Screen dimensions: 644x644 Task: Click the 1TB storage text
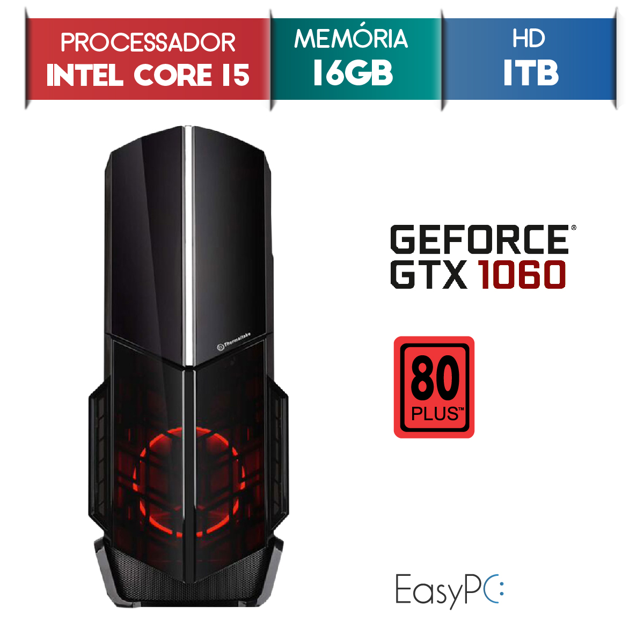pyautogui.click(x=531, y=73)
